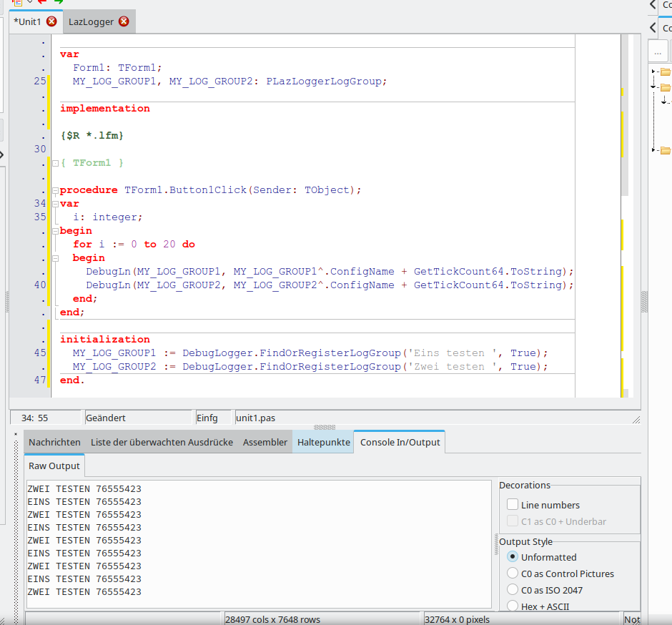Click the second folder icon in the tree
Screen dimensions: 672x625
(666, 87)
